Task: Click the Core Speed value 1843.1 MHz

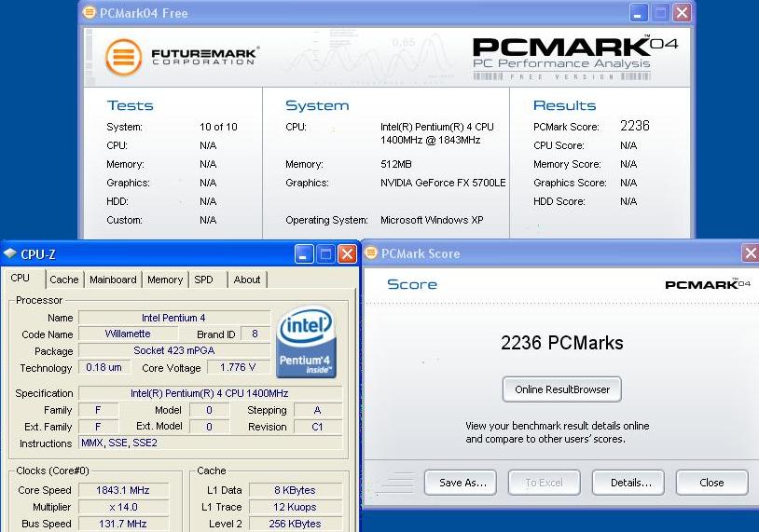Action: coord(123,490)
